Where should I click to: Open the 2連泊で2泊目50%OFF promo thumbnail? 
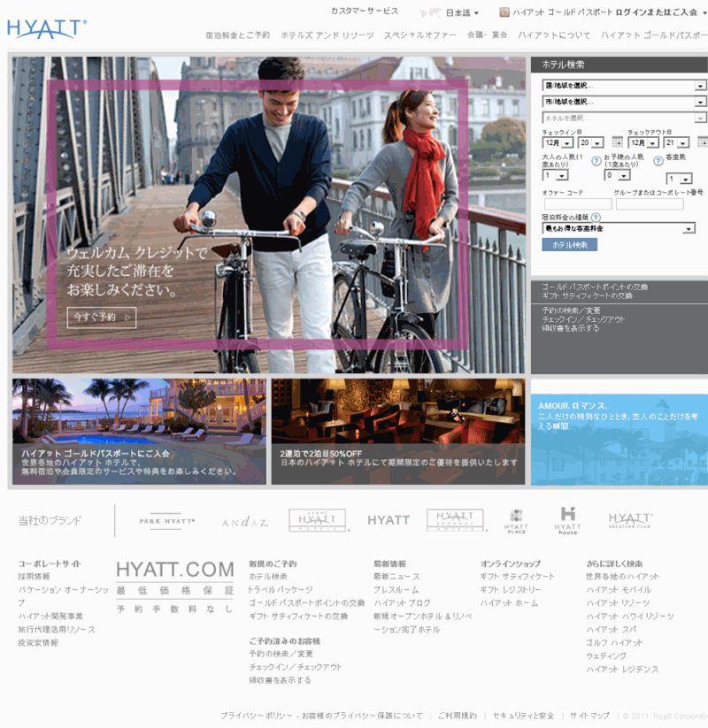[x=397, y=432]
